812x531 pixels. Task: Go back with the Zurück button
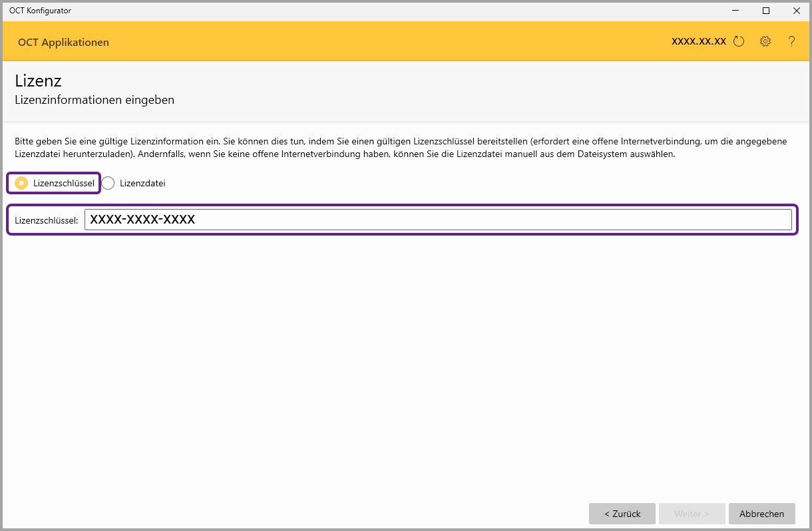coord(622,514)
